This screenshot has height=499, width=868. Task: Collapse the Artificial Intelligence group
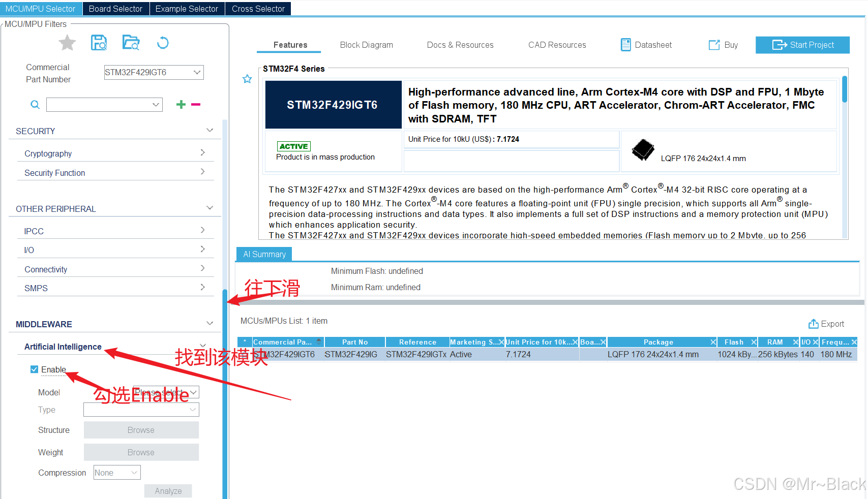click(203, 346)
